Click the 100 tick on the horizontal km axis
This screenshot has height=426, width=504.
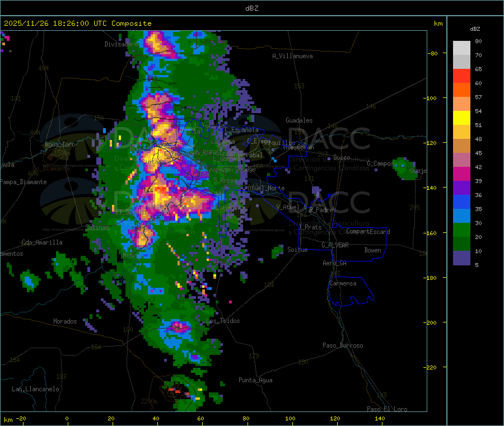pos(290,418)
